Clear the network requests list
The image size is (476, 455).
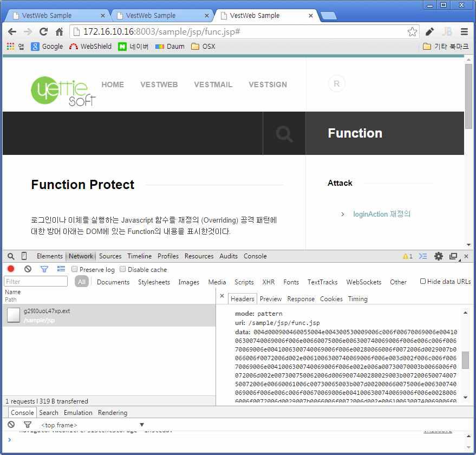tap(28, 269)
